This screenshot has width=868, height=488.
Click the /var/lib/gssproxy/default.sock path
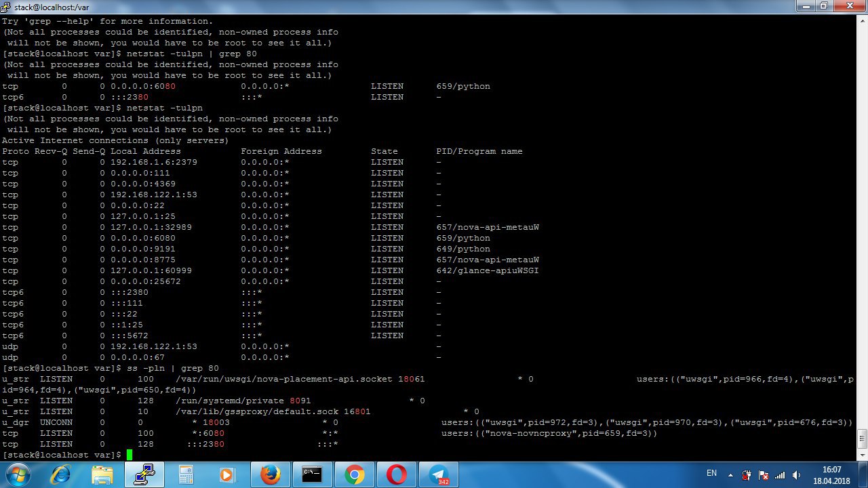(257, 412)
